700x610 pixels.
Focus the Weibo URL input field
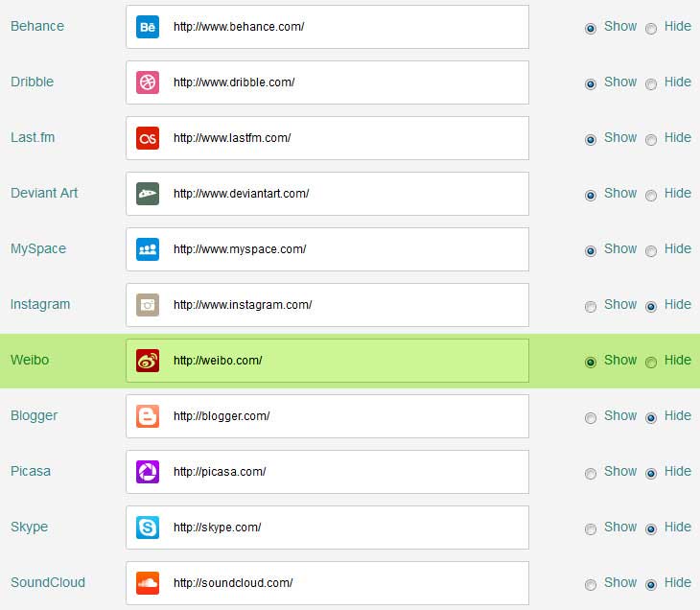click(x=327, y=361)
